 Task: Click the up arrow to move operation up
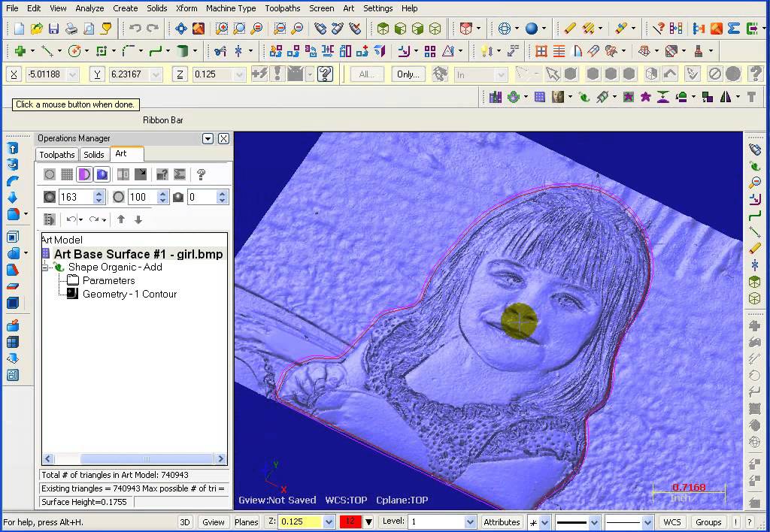121,219
